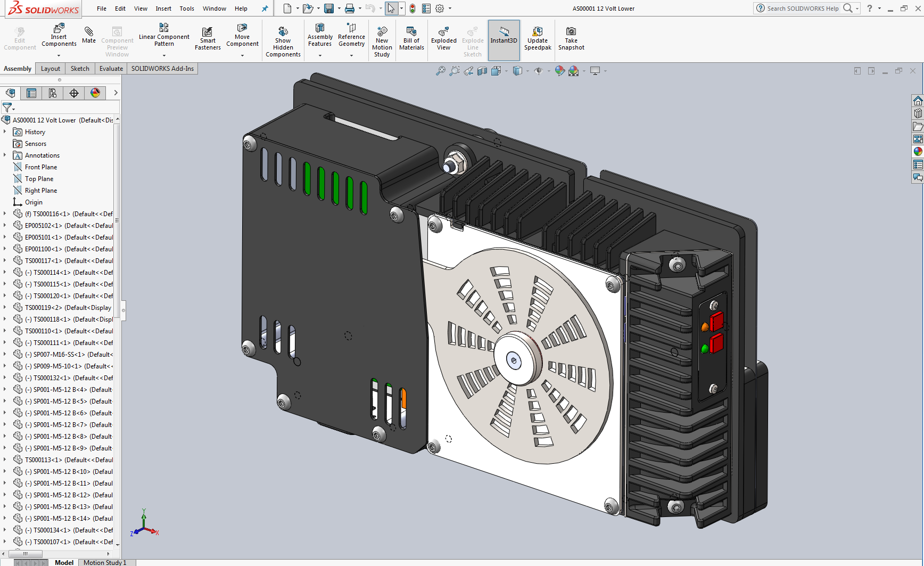Screen dimensions: 924x566
Task: Switch to the Layout tab
Action: [51, 69]
